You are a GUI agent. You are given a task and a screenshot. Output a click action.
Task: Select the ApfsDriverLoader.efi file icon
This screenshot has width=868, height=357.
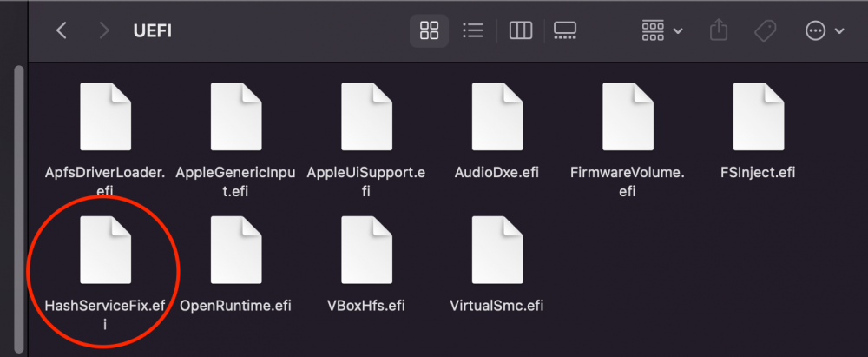[105, 116]
